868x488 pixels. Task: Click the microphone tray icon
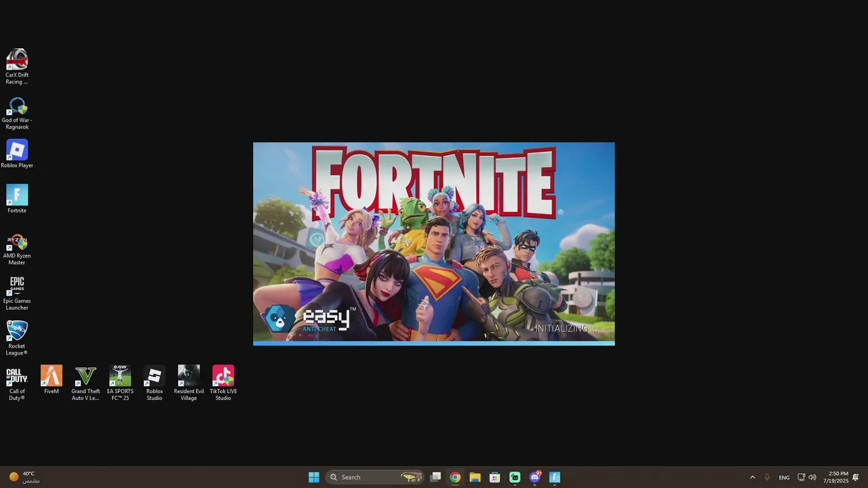767,477
